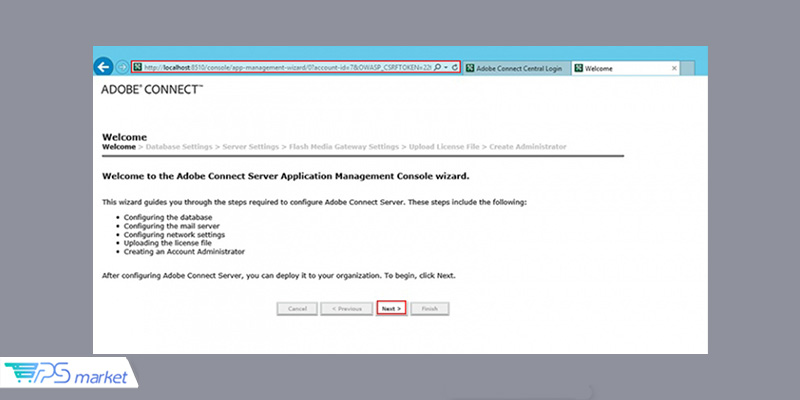The width and height of the screenshot is (800, 400).
Task: Click the Previous button
Action: (x=345, y=309)
